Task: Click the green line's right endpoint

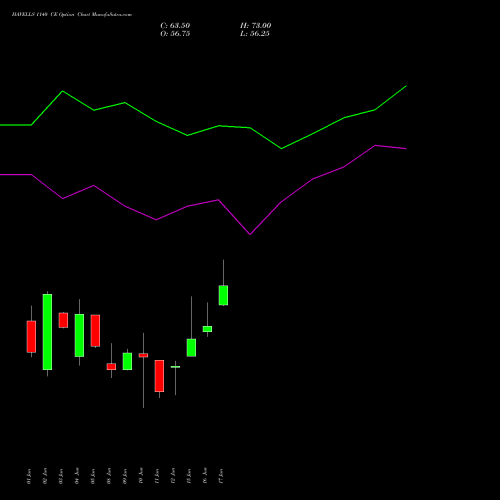Action: click(406, 86)
